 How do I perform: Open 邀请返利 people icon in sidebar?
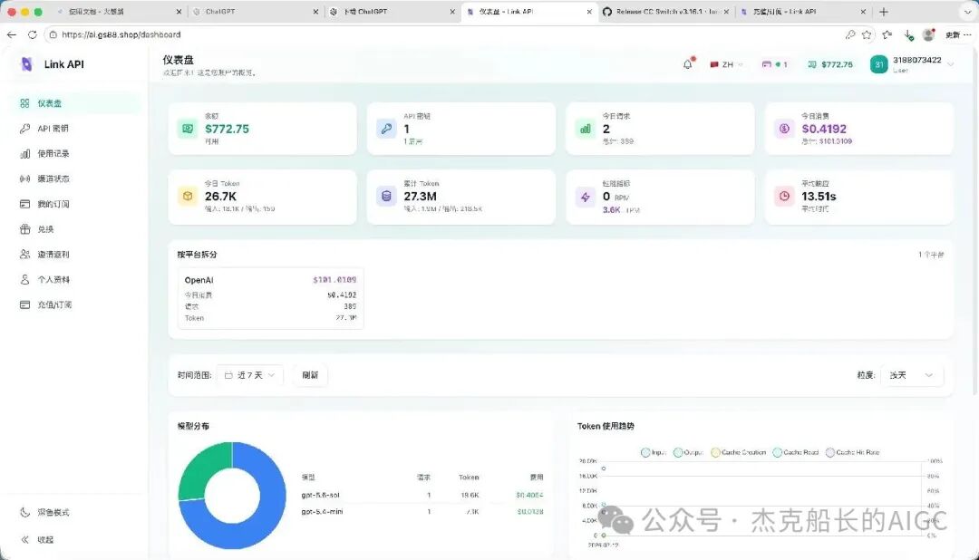coord(25,254)
